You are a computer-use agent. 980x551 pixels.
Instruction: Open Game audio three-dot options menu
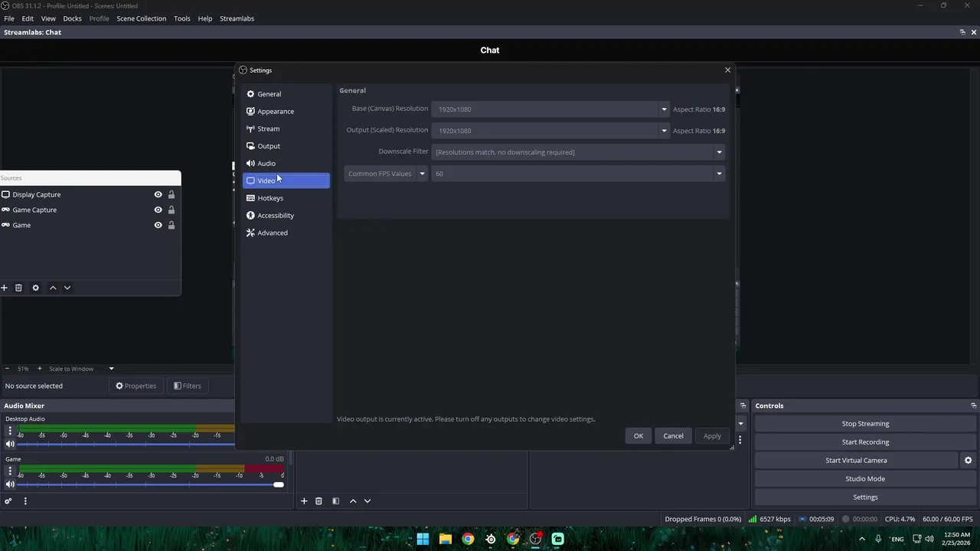pyautogui.click(x=10, y=471)
